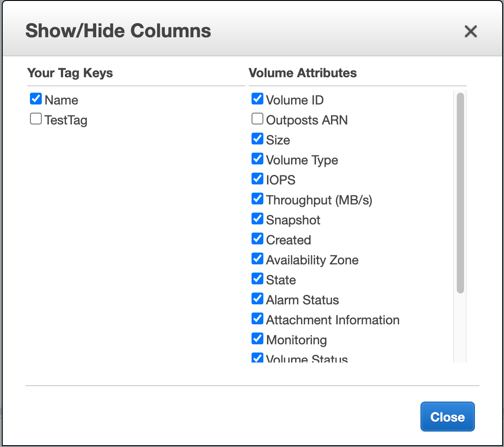This screenshot has width=504, height=447.
Task: Enable the Outposts ARN column
Action: [257, 119]
